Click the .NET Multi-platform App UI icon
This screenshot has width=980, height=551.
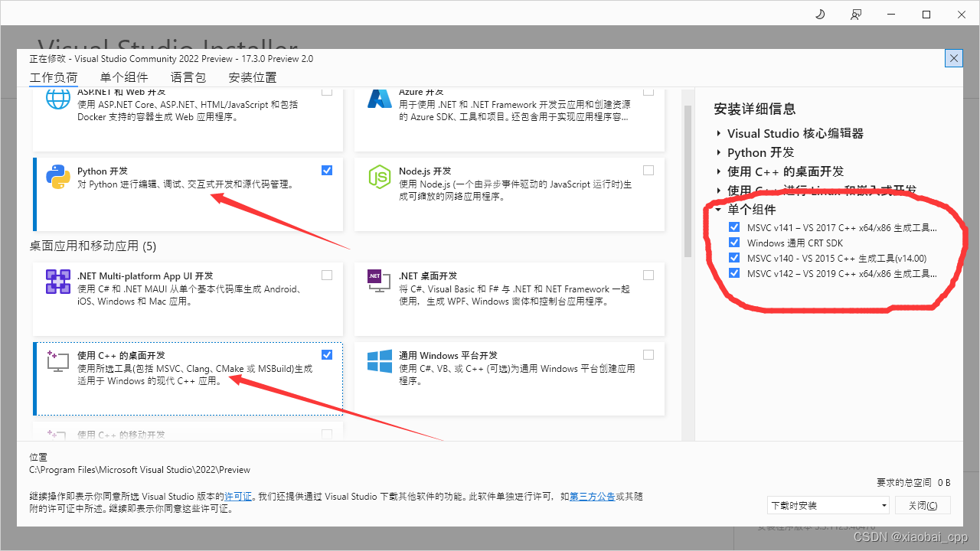coord(58,282)
